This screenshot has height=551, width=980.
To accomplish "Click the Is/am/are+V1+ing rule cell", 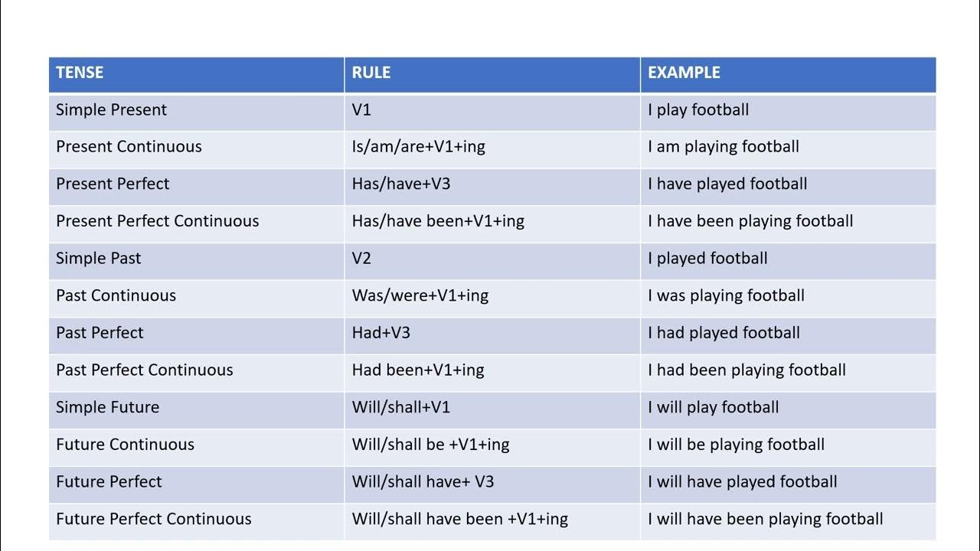I will tap(419, 147).
